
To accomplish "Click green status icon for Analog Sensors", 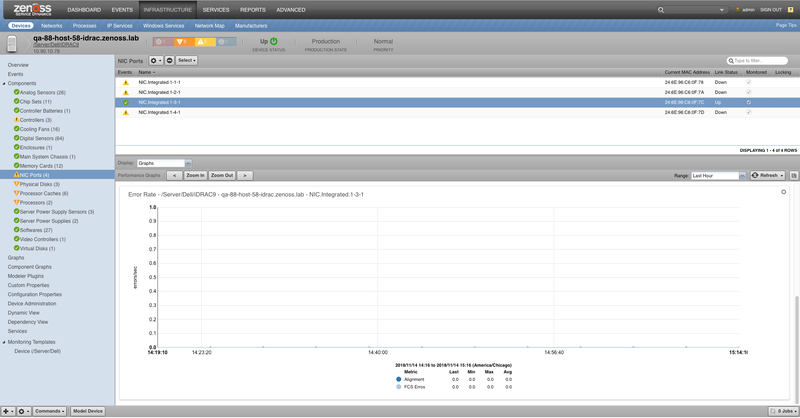I will 16,92.
